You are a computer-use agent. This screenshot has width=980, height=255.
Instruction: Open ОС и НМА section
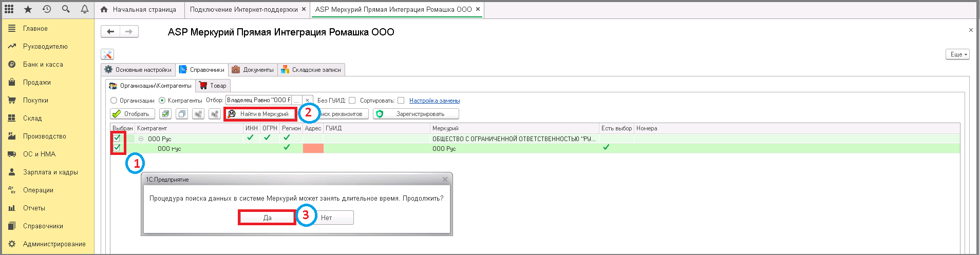pos(48,154)
